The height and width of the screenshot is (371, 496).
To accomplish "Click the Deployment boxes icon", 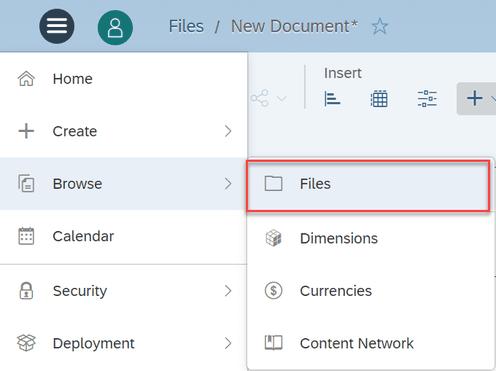I will [26, 343].
